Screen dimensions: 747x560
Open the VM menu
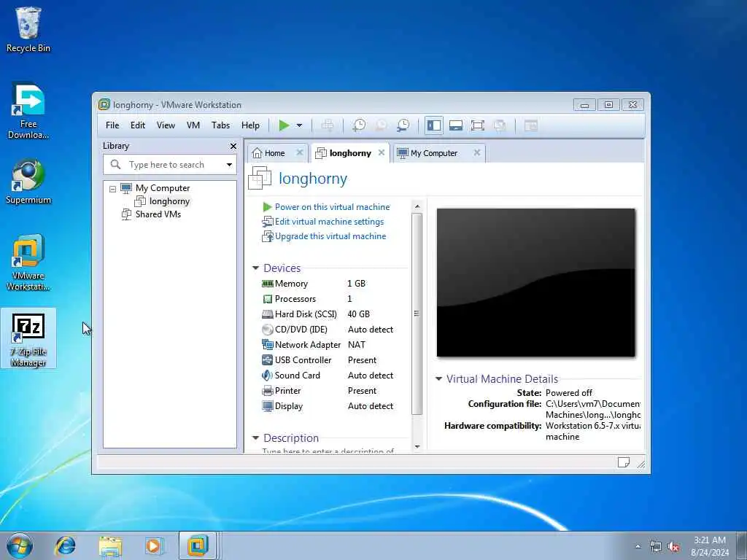[x=193, y=125]
